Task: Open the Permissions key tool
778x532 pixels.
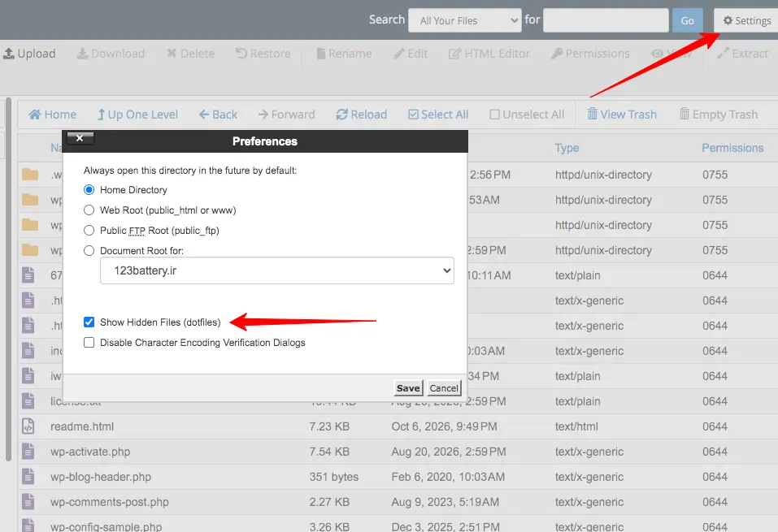Action: point(590,54)
